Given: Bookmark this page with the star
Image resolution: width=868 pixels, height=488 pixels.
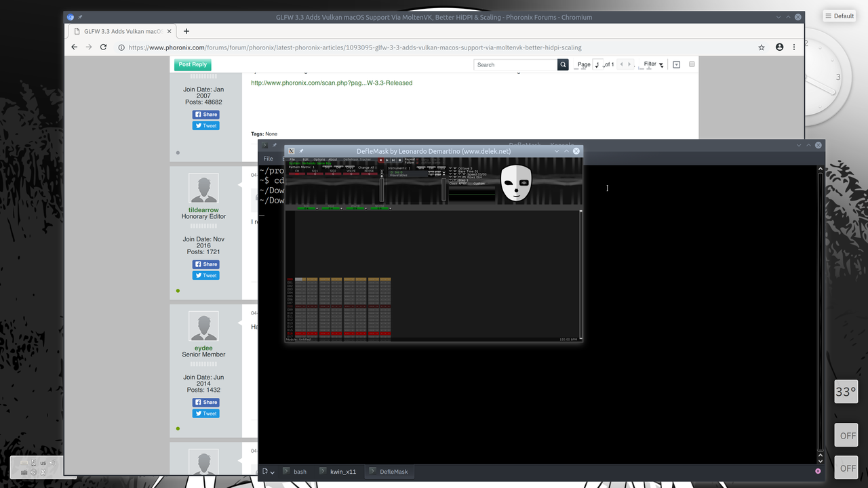Looking at the screenshot, I should tap(762, 47).
